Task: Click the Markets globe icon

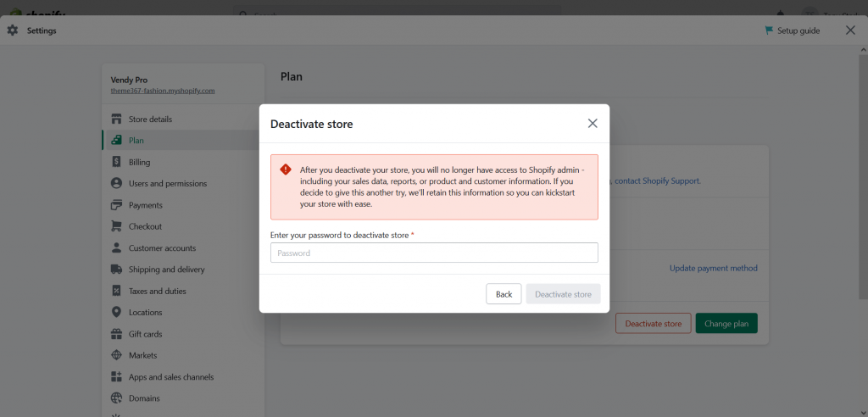Action: [x=116, y=355]
